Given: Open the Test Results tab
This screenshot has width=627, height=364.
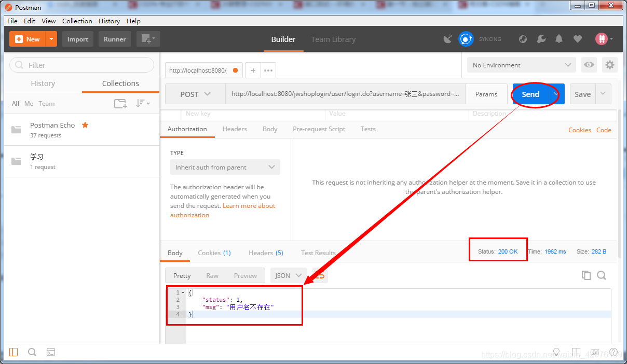Looking at the screenshot, I should (318, 253).
